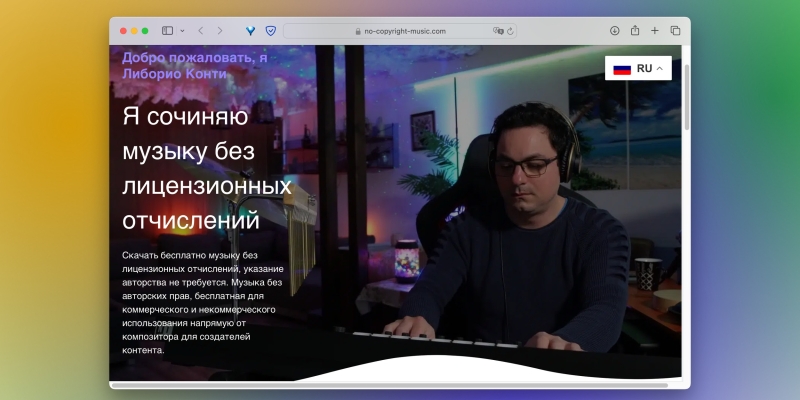800x400 pixels.
Task: Open a new tab with plus icon
Action: [x=655, y=31]
